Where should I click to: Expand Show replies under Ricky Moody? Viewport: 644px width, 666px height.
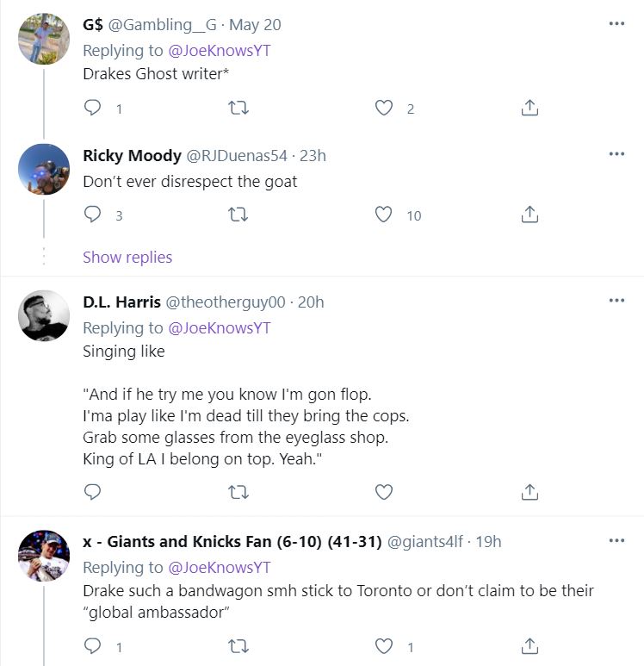click(127, 258)
